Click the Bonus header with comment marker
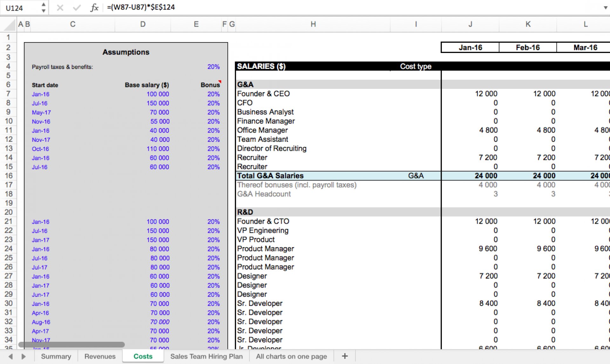 (210, 85)
